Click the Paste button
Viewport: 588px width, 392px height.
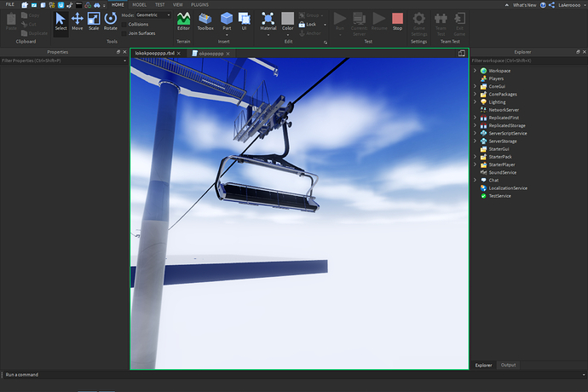click(x=11, y=22)
